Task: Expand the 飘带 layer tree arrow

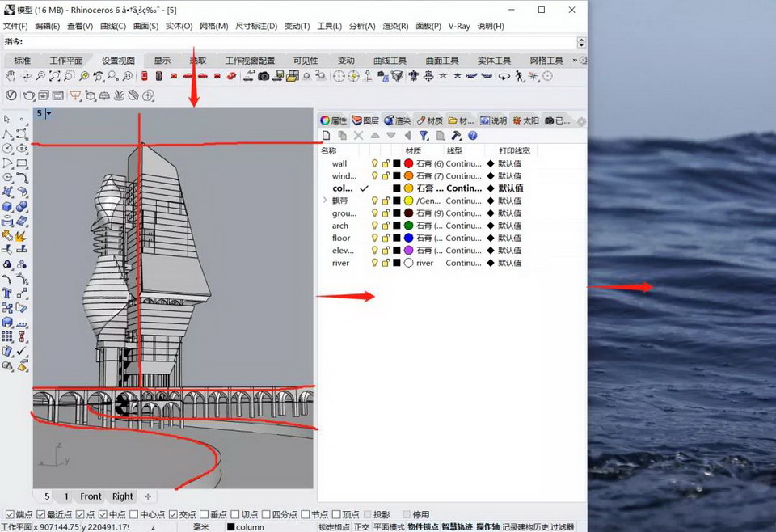Action: pyautogui.click(x=325, y=201)
